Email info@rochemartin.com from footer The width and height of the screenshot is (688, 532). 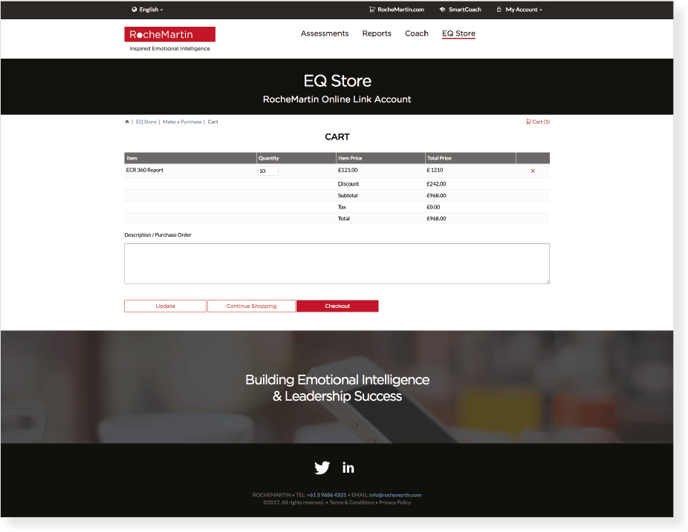click(x=395, y=495)
